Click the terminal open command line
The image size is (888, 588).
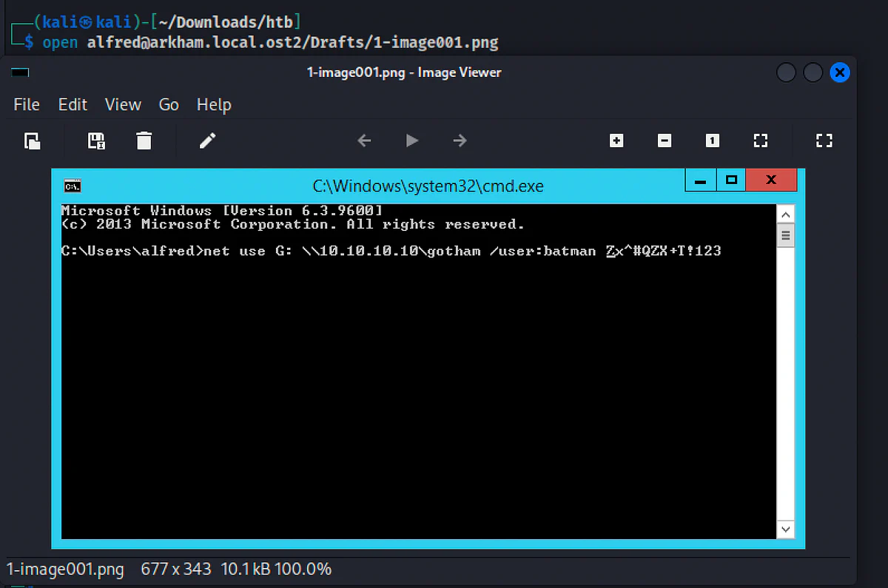coord(270,42)
